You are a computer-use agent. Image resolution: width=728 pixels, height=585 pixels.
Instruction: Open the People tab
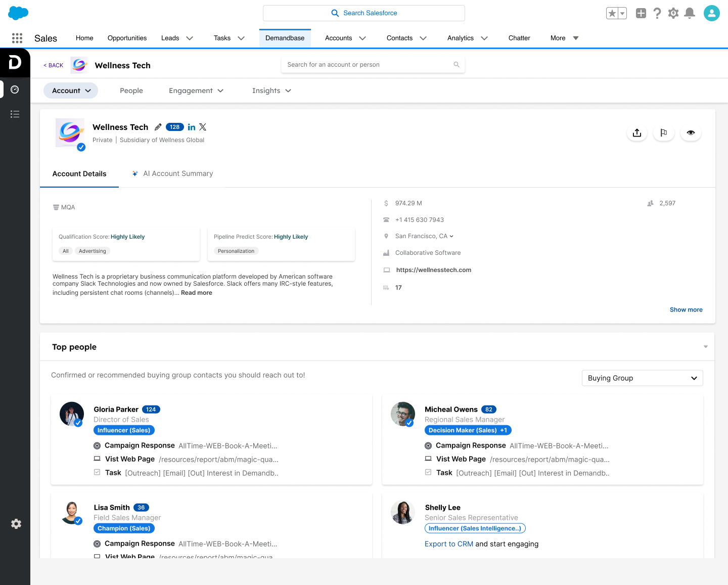coord(131,91)
